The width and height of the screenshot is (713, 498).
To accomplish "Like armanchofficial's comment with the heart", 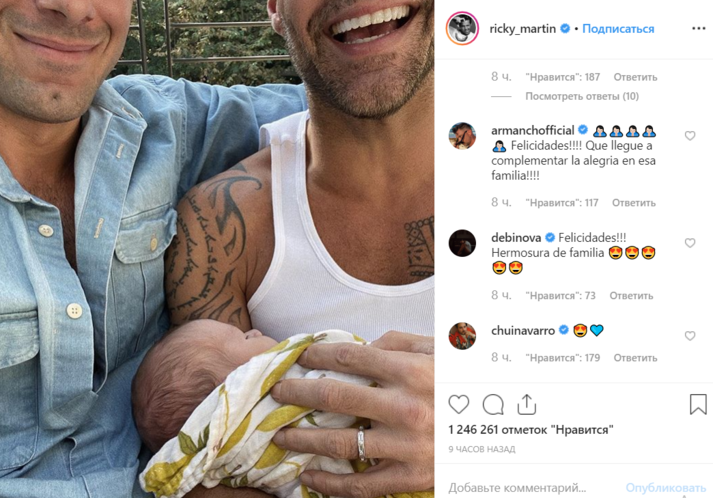I will point(690,135).
